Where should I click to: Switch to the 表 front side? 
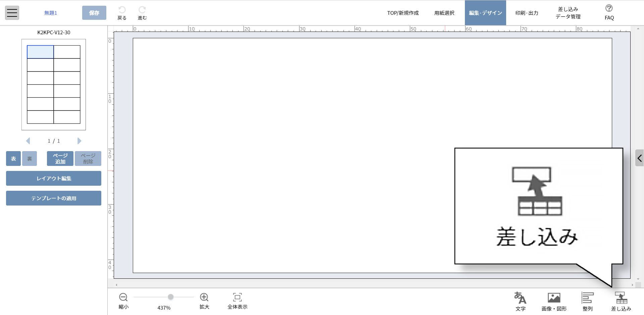point(13,159)
